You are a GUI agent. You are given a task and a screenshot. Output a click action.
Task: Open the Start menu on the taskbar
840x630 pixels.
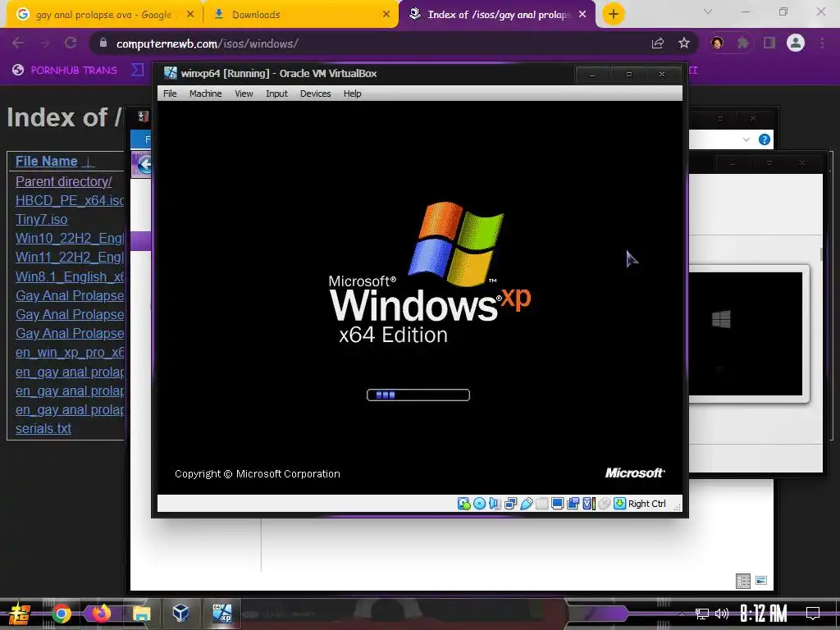coord(19,614)
